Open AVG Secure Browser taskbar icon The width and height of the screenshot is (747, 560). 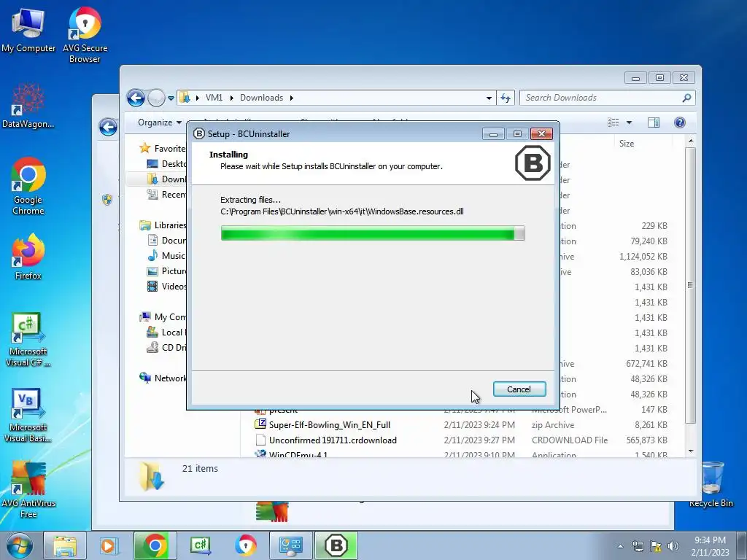245,545
